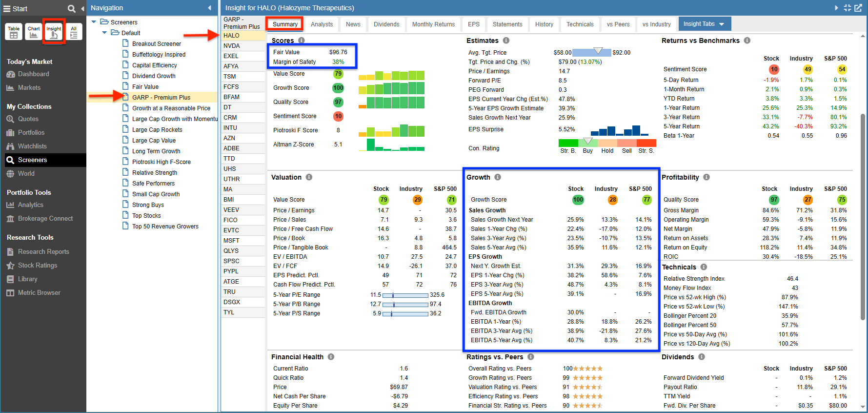Collapse the Navigation panel arrow
The height and width of the screenshot is (413, 868).
(x=209, y=8)
